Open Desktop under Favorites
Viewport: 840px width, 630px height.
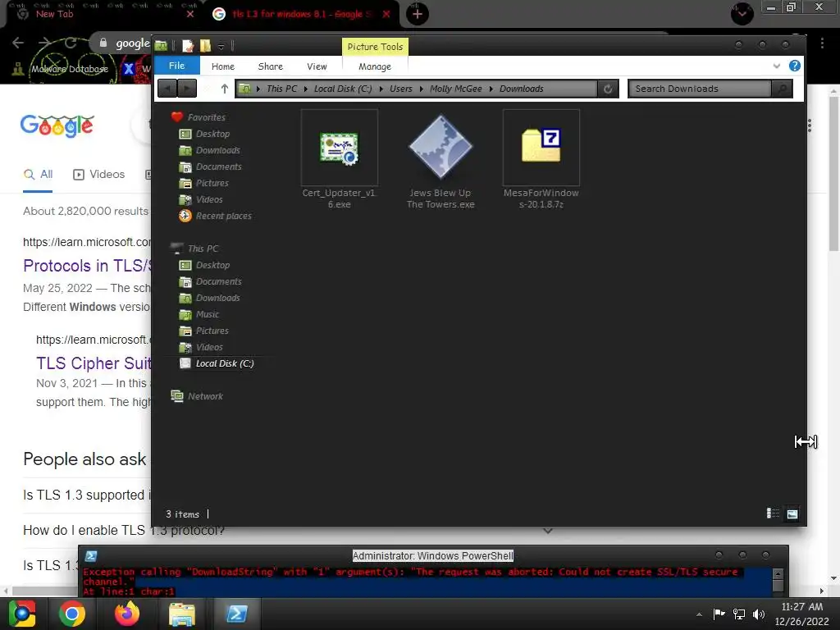point(212,134)
